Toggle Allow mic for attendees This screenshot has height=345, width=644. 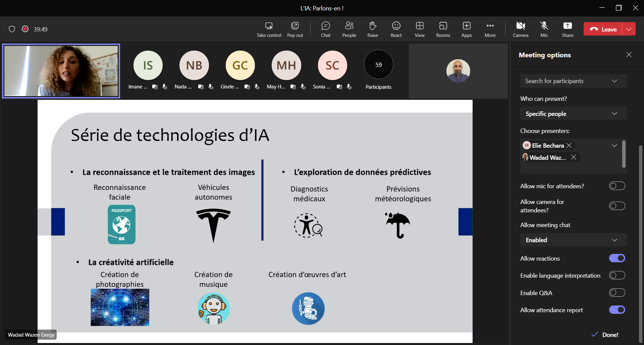coord(617,186)
